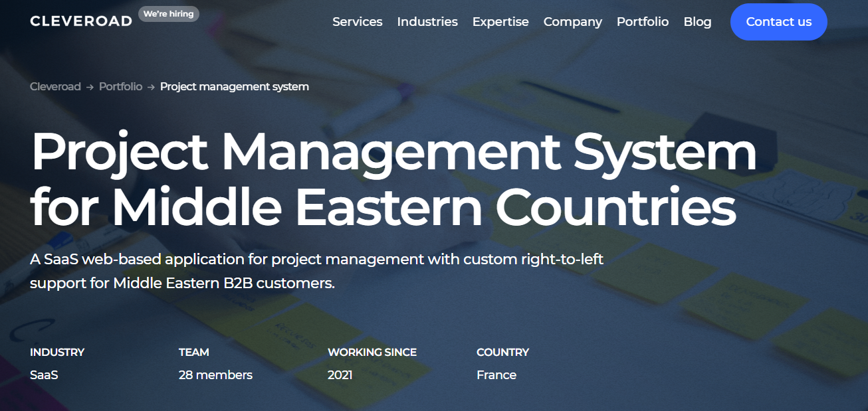
Task: Click the main page title heading
Action: click(x=393, y=179)
